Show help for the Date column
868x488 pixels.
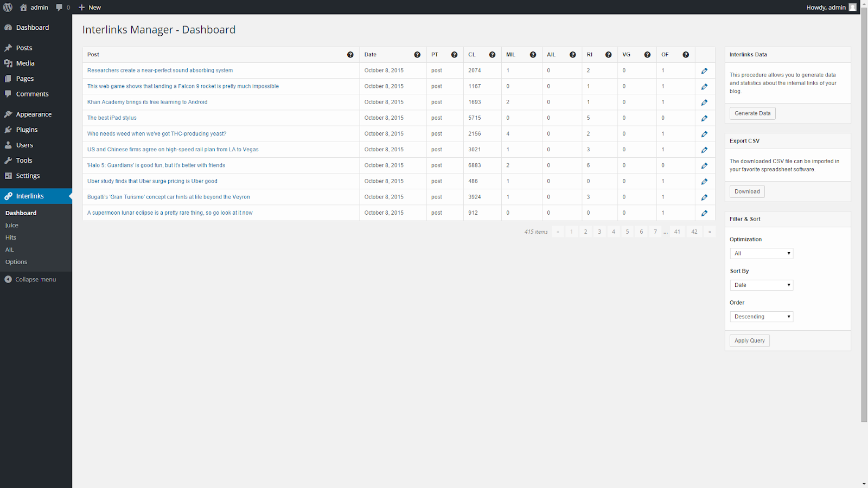(x=417, y=55)
